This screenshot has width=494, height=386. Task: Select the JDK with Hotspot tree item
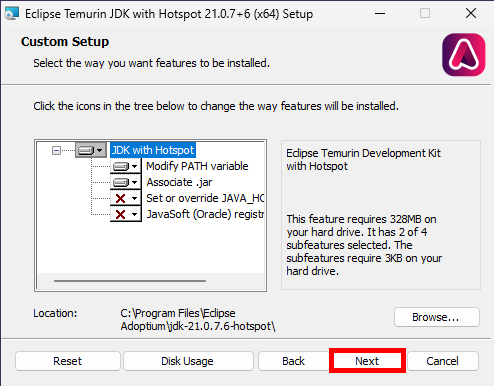coord(153,150)
